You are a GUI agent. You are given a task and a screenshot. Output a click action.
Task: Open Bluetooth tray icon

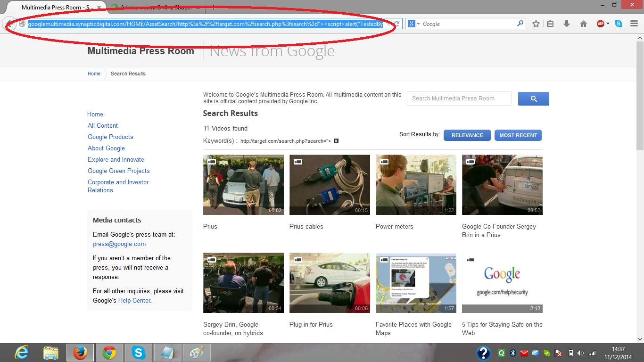pos(512,353)
